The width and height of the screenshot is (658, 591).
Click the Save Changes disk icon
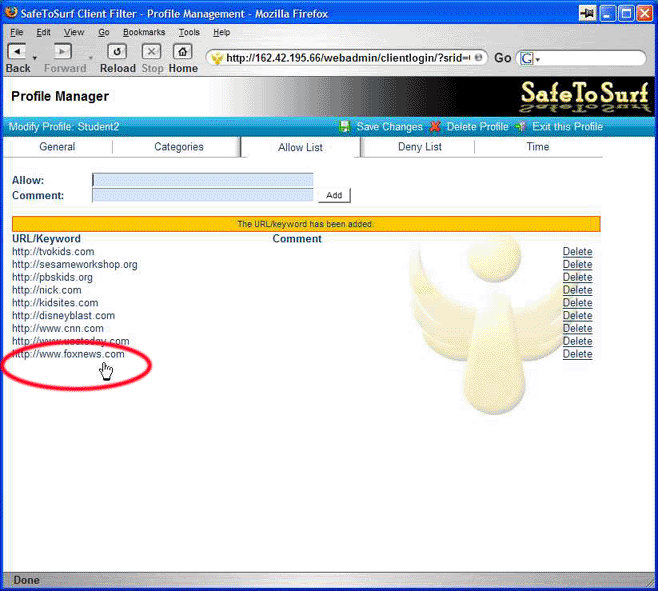coord(345,127)
